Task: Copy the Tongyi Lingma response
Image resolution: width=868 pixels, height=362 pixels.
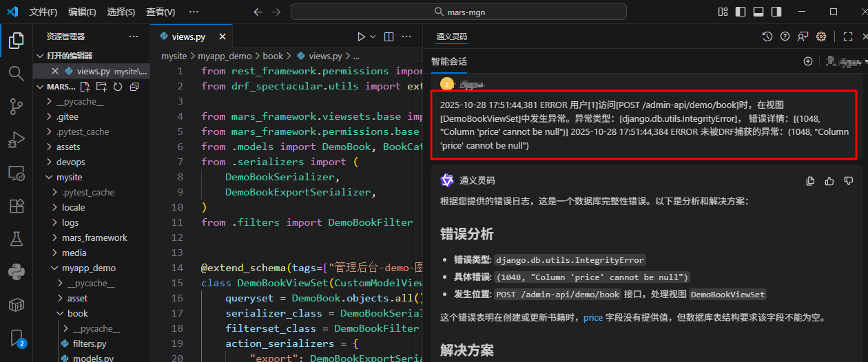Action: [811, 181]
